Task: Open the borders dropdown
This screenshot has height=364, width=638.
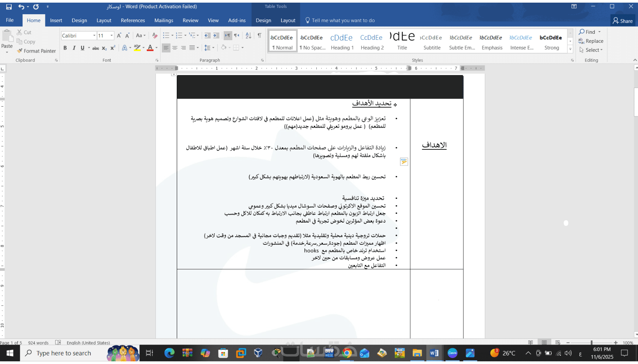Action: 242,48
